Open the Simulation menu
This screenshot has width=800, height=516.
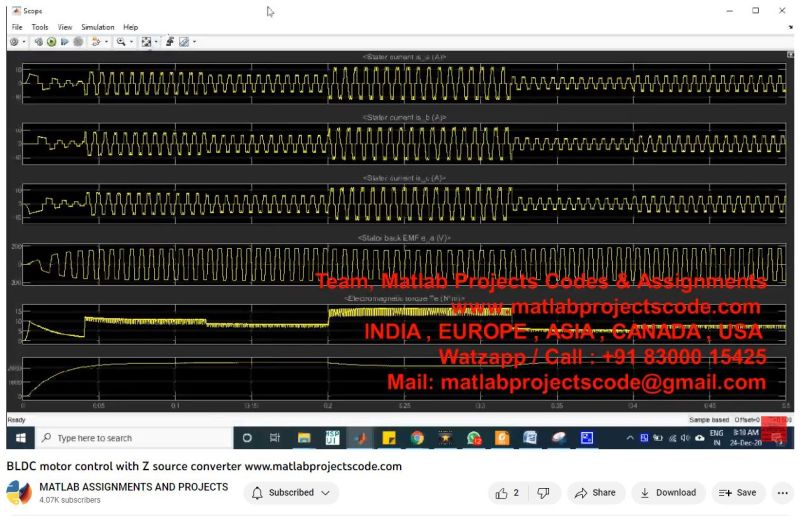pos(97,27)
